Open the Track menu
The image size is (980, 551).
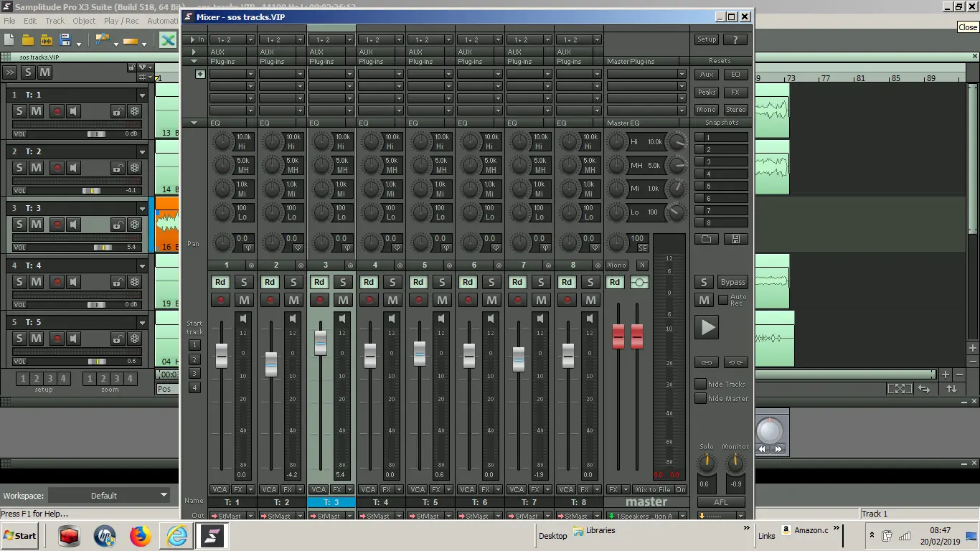coord(55,21)
